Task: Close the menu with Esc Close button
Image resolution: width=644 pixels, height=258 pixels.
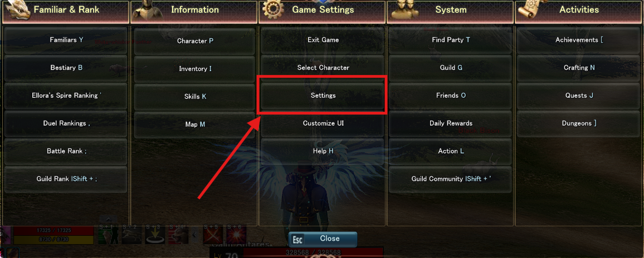Action: (x=323, y=239)
